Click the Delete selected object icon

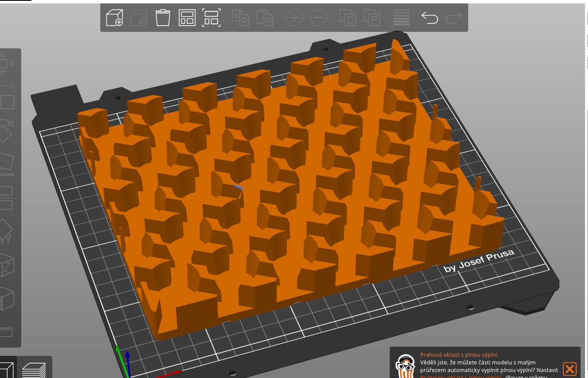tap(139, 18)
